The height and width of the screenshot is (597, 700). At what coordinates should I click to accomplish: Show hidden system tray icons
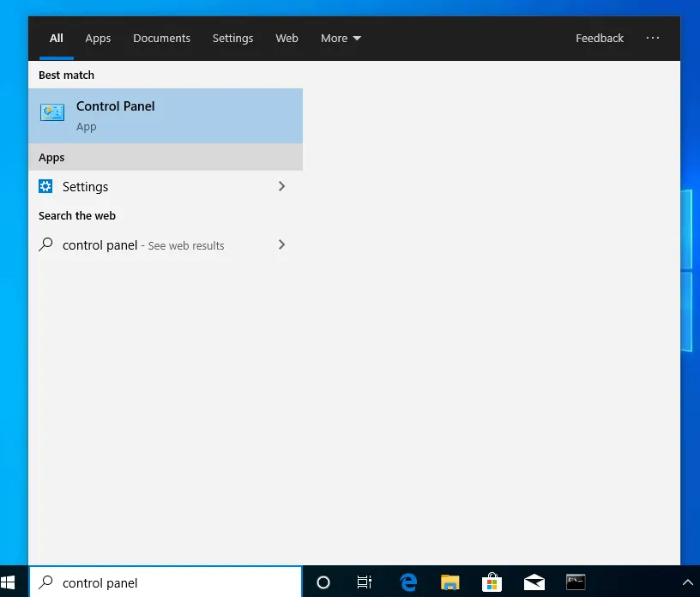pyautogui.click(x=687, y=582)
